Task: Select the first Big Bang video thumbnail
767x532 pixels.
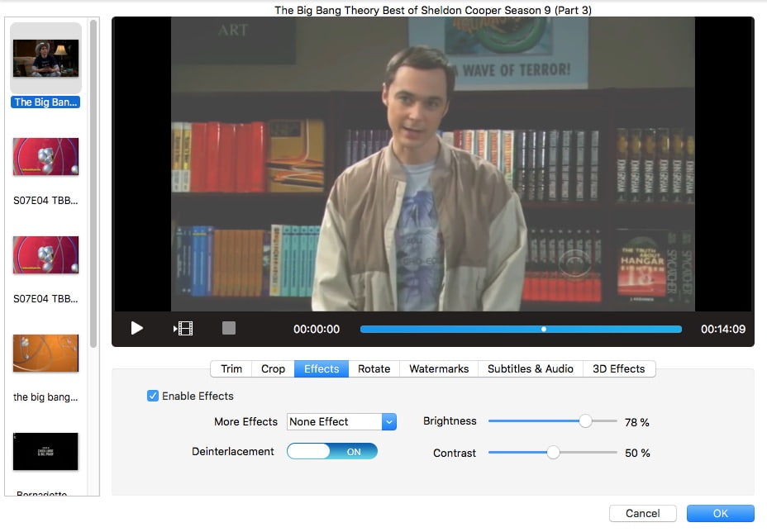Action: pyautogui.click(x=45, y=58)
